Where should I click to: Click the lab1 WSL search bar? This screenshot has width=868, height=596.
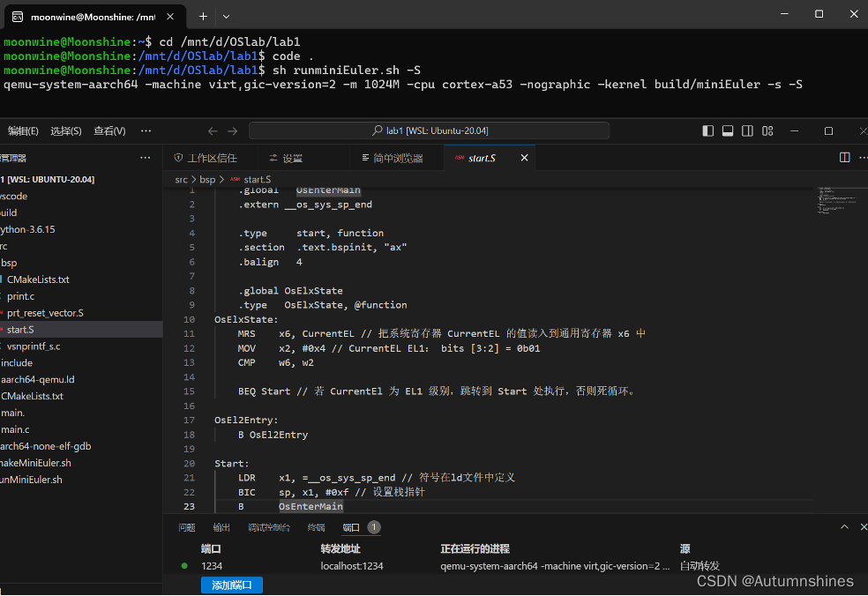pyautogui.click(x=429, y=130)
